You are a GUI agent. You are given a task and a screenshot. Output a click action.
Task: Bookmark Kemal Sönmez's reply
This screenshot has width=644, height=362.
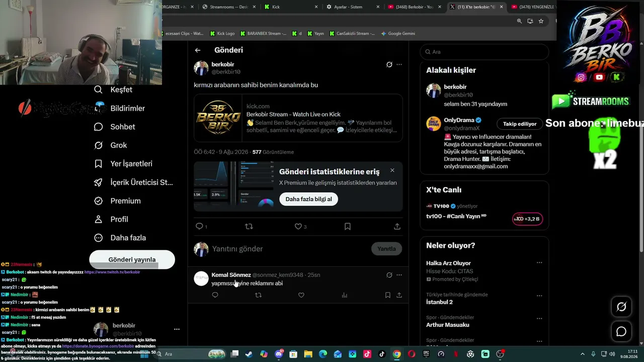click(387, 295)
